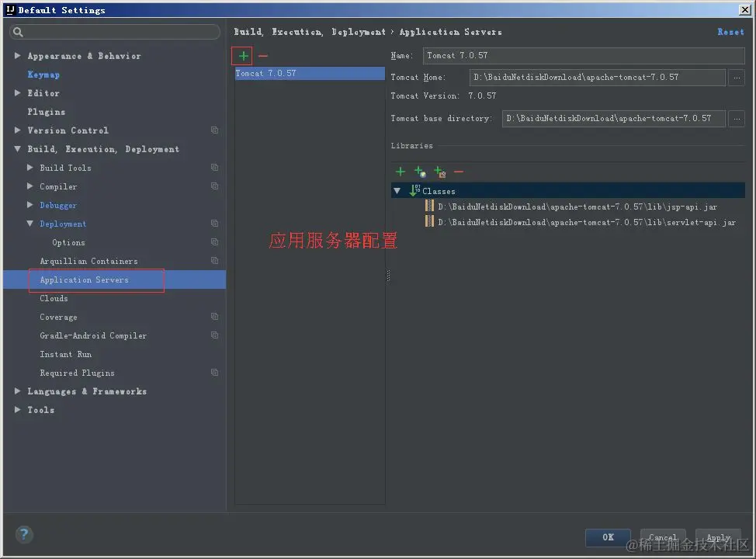This screenshot has height=559, width=756.
Task: Click the OK button
Action: [608, 537]
